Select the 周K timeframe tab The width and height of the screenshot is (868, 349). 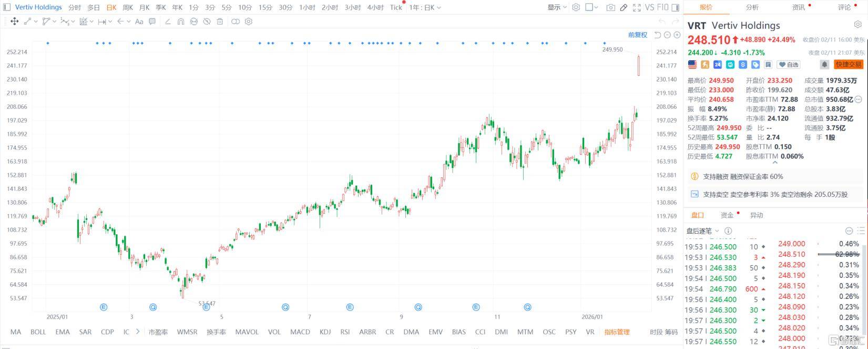[x=128, y=7]
